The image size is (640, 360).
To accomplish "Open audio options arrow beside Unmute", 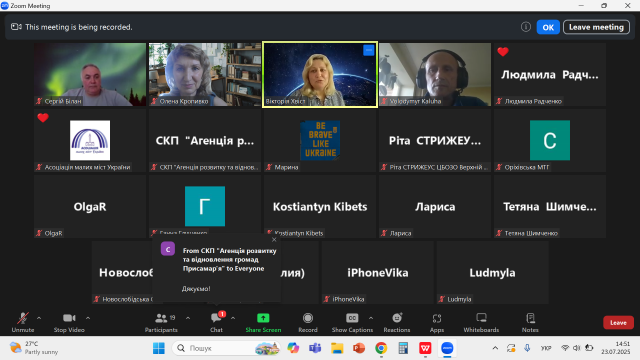I will point(39,318).
